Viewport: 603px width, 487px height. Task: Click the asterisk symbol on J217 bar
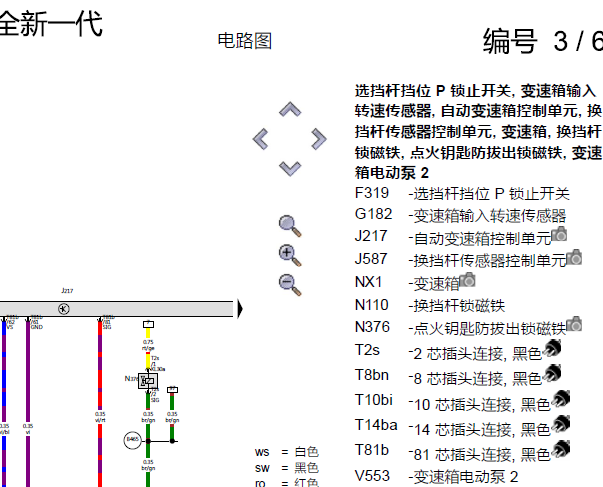[x=64, y=309]
